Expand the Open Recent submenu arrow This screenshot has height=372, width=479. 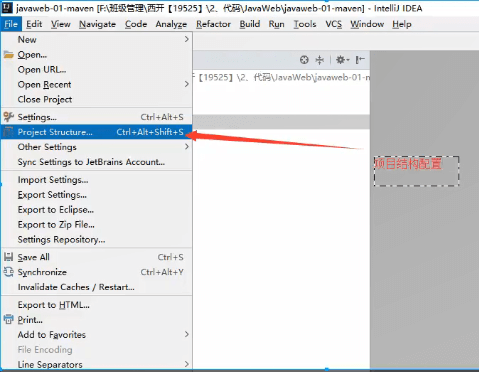pos(187,84)
